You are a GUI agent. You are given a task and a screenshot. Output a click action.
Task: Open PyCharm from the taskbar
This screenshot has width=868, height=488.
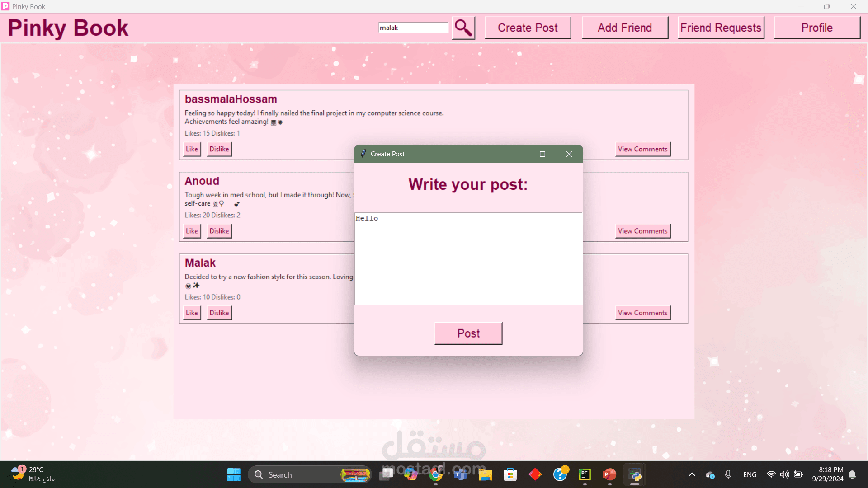pyautogui.click(x=585, y=474)
